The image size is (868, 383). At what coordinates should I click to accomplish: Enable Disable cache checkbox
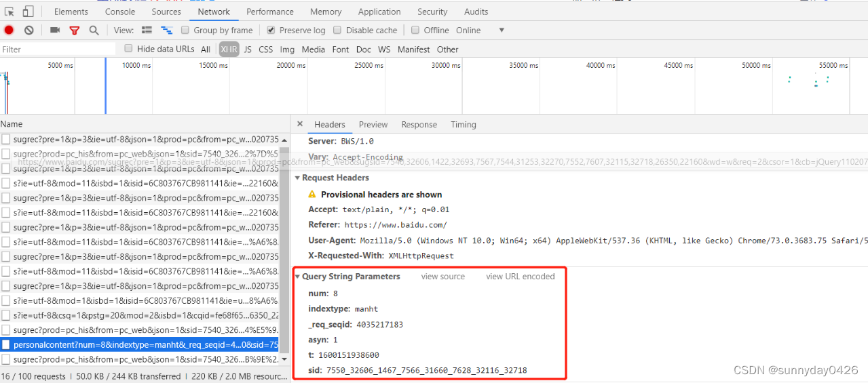(337, 30)
